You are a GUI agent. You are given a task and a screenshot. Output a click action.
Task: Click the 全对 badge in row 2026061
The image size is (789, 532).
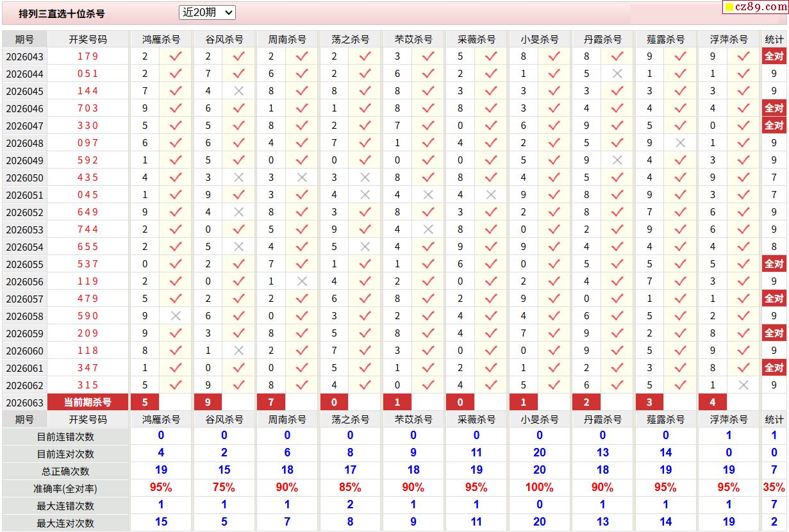774,368
